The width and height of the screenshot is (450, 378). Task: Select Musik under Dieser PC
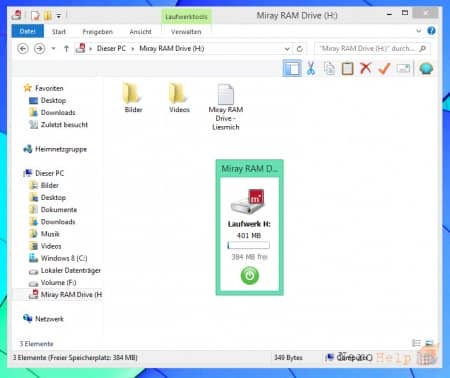[x=44, y=234]
